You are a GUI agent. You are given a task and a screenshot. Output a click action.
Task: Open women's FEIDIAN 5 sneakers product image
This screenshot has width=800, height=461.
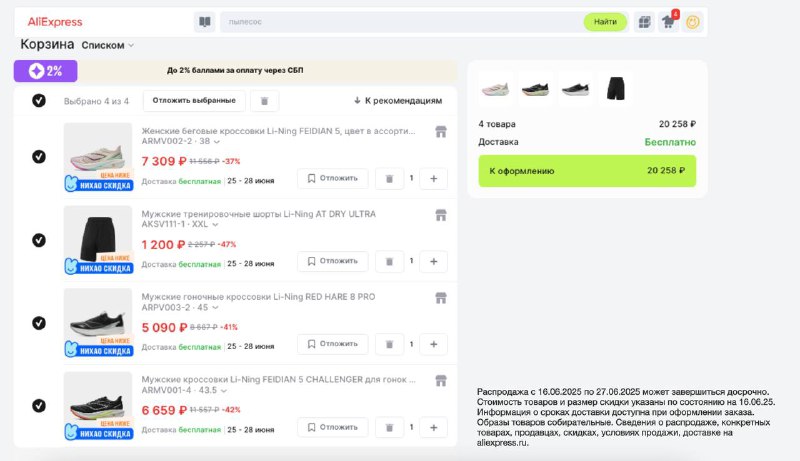click(x=98, y=157)
